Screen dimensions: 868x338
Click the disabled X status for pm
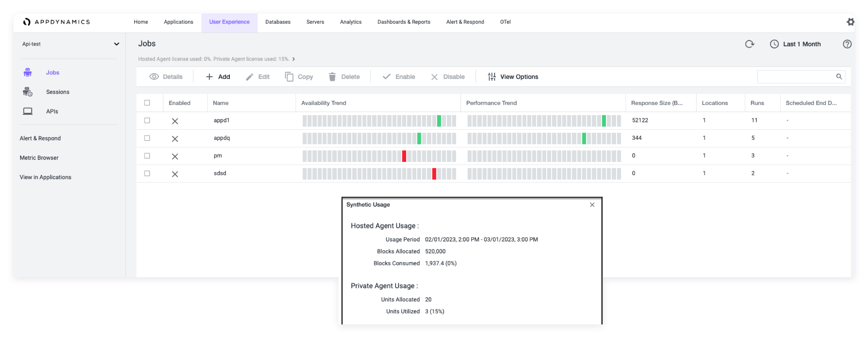[175, 156]
